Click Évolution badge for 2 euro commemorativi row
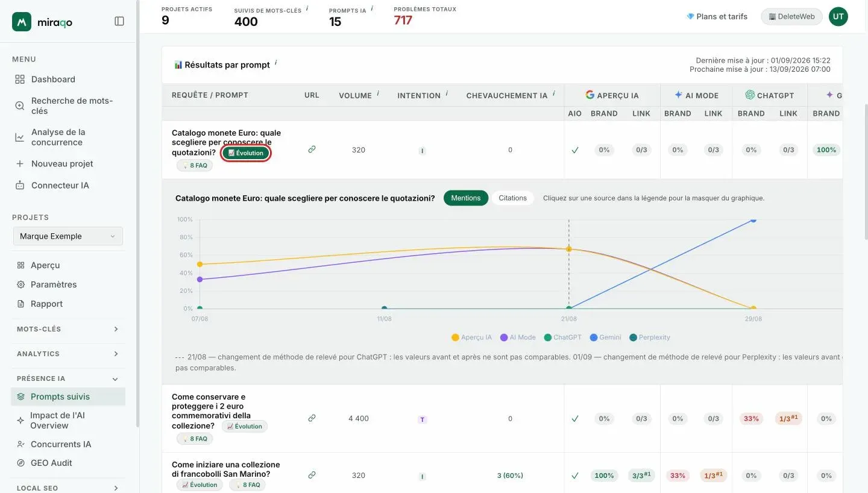The image size is (868, 493). (x=245, y=426)
